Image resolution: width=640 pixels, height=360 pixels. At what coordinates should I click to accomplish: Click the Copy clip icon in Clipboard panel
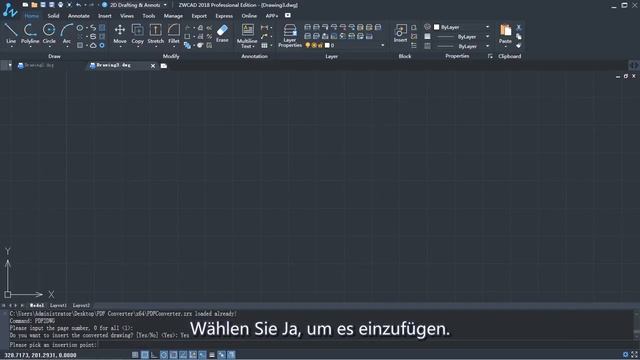click(519, 36)
